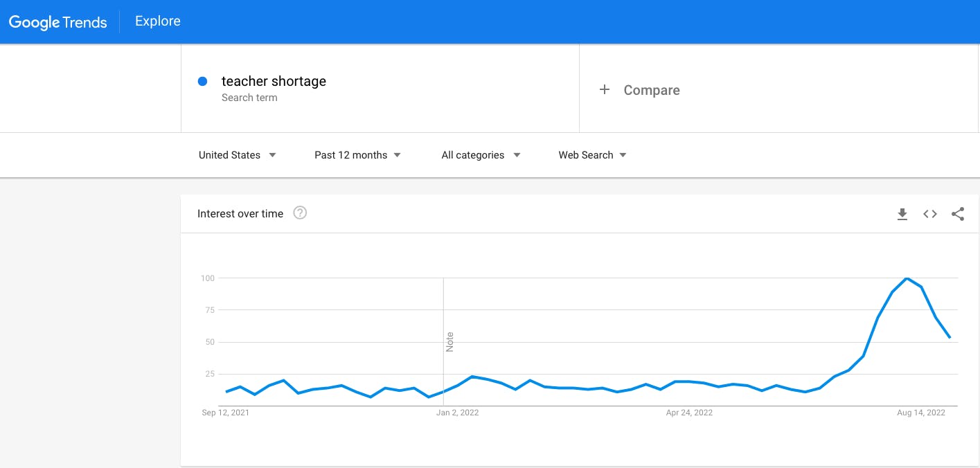Viewport: 980px width, 468px height.
Task: Open the Web Search type dropdown
Action: coord(593,155)
